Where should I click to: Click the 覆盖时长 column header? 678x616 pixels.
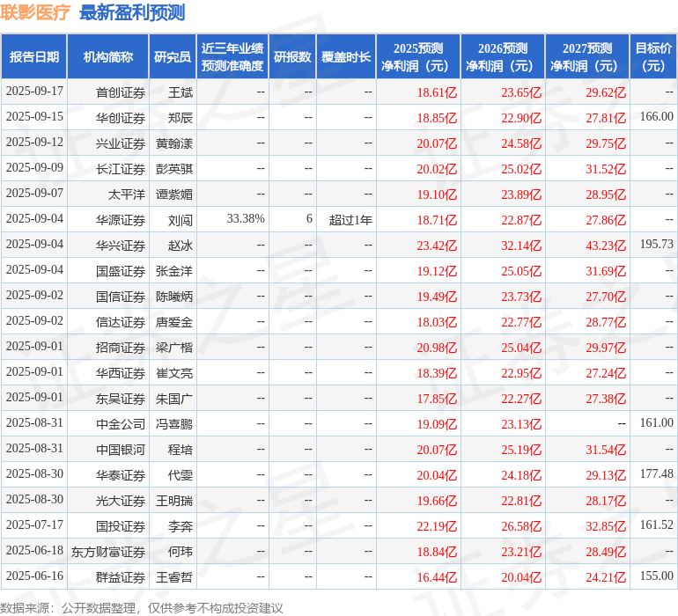[346, 57]
